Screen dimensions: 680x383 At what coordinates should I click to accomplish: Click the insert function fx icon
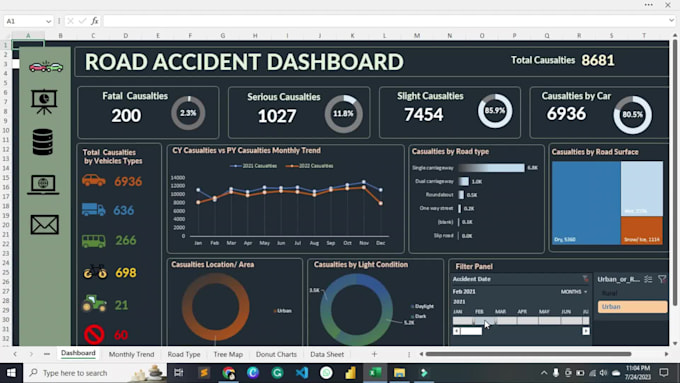click(x=95, y=21)
